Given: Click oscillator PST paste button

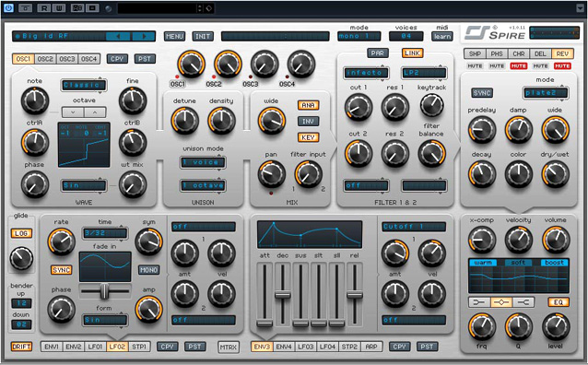Looking at the screenshot, I should 145,59.
